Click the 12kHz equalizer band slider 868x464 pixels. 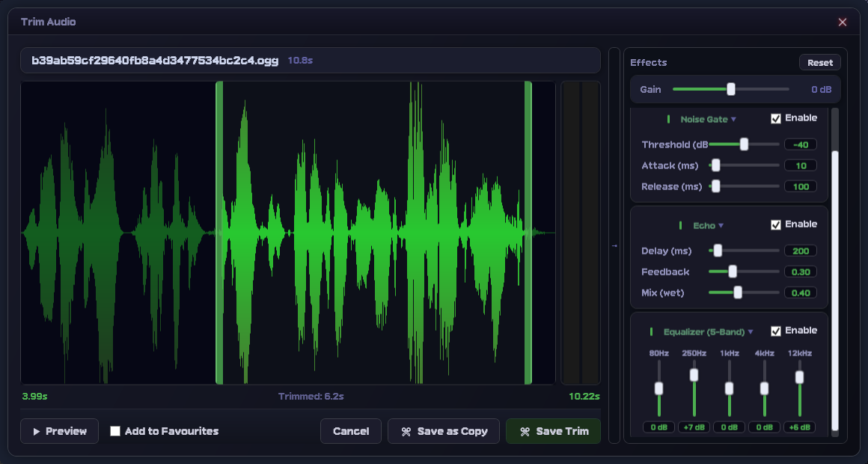[799, 388]
